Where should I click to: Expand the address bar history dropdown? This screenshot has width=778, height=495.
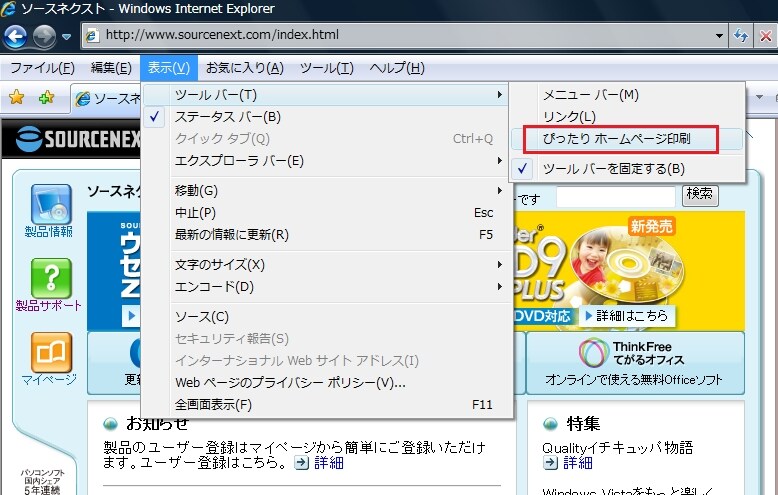point(718,35)
